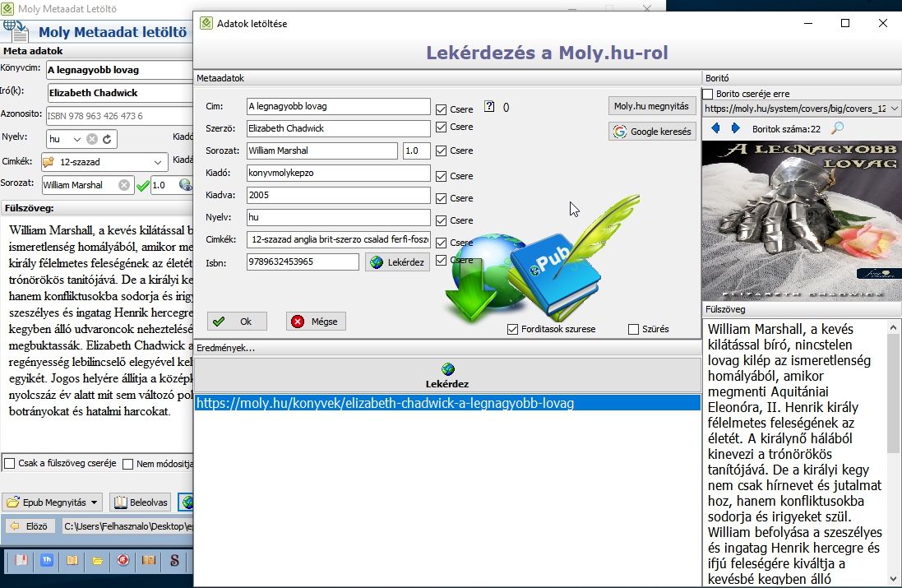Disable Forditasok szurese checkbox
The image size is (902, 588).
tap(512, 329)
